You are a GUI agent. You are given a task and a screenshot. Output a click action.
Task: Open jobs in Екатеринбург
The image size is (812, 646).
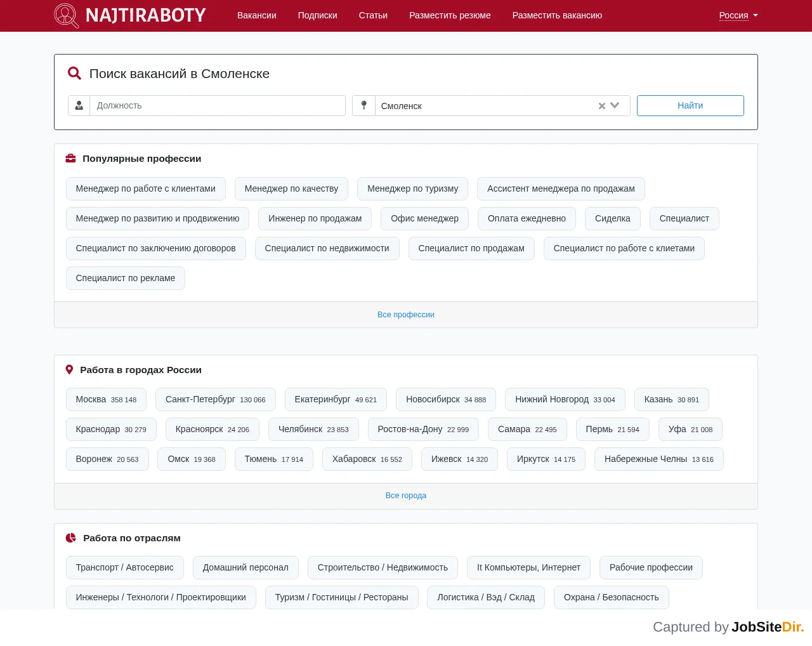point(336,399)
